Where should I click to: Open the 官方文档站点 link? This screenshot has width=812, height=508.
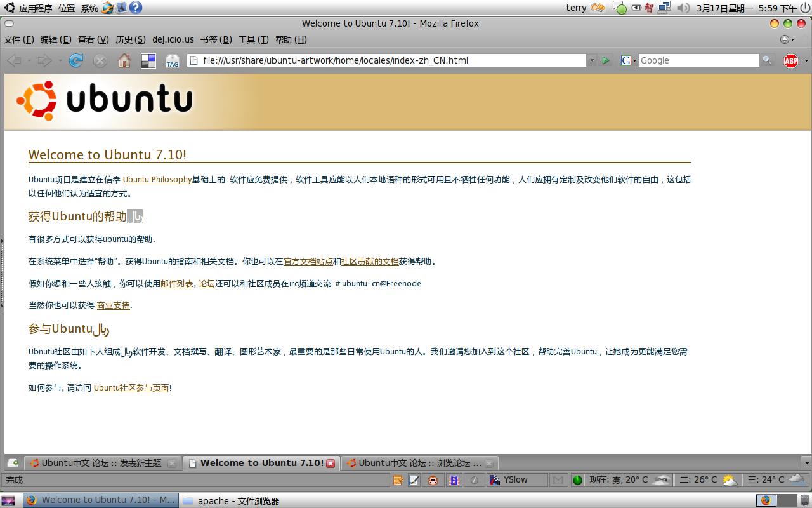point(308,262)
